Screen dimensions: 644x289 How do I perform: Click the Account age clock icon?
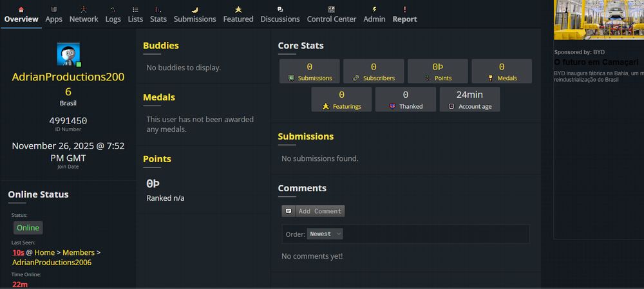click(451, 106)
